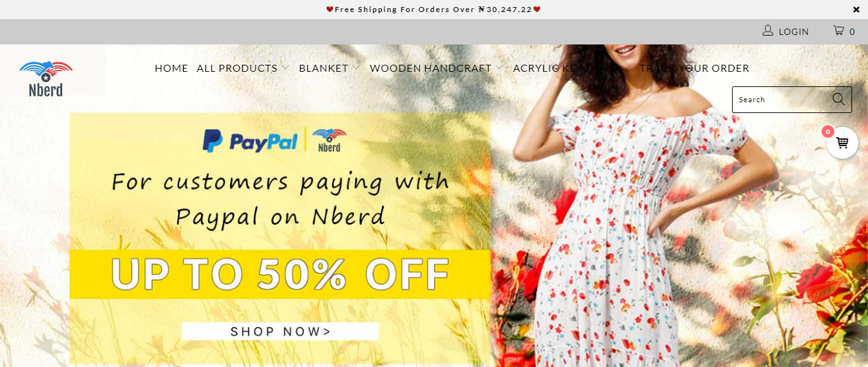Image resolution: width=868 pixels, height=367 pixels.
Task: Click the LOGIN link
Action: coord(794,32)
